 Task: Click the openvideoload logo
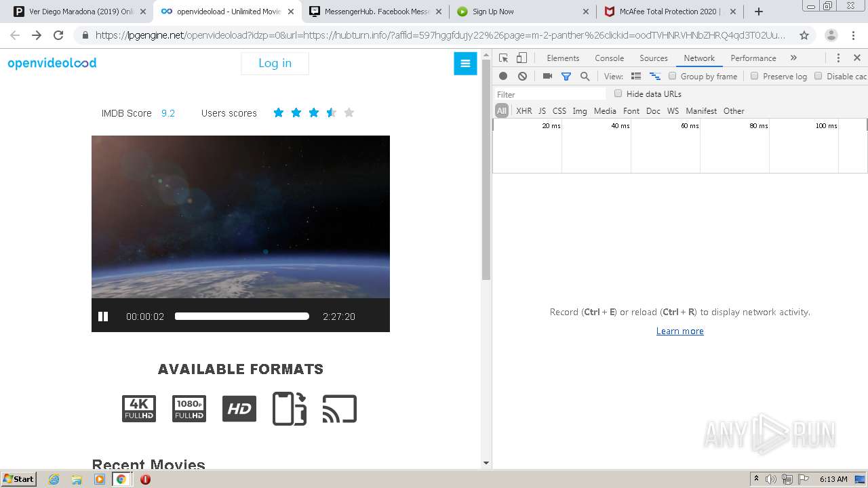52,63
